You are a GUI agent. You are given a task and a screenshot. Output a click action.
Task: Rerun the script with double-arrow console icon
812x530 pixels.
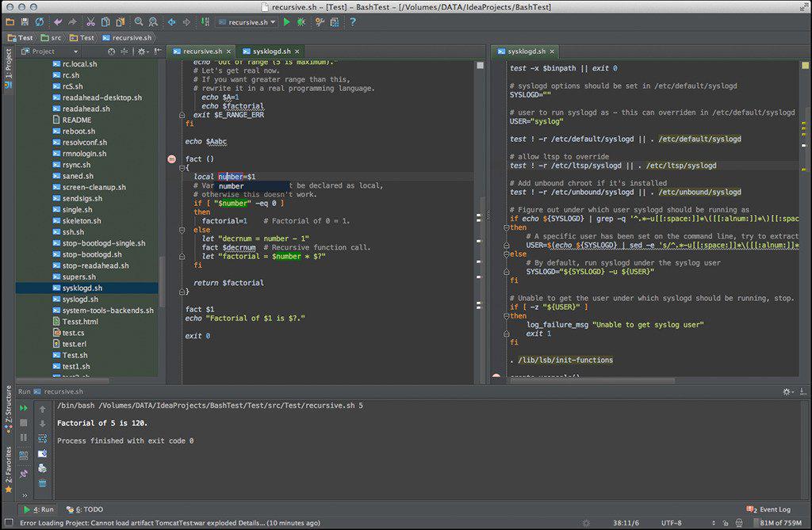point(22,408)
